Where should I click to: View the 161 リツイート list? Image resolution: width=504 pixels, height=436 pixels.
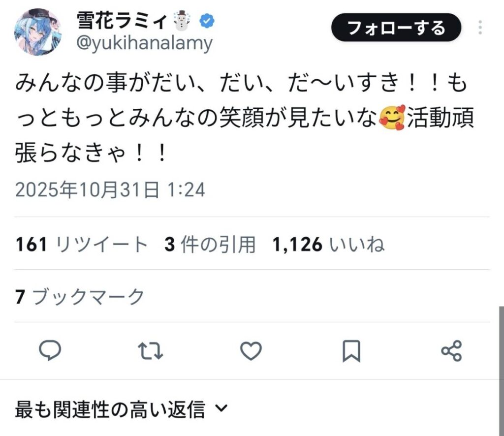(82, 244)
